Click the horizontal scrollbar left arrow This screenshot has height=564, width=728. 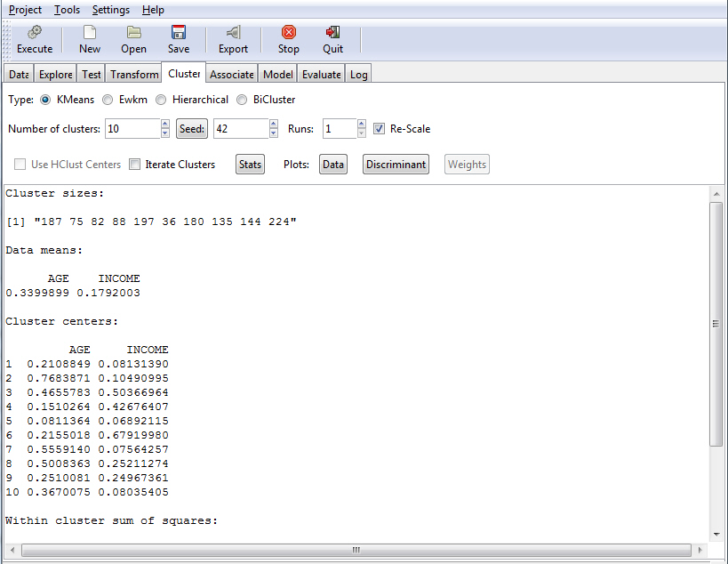pyautogui.click(x=12, y=550)
